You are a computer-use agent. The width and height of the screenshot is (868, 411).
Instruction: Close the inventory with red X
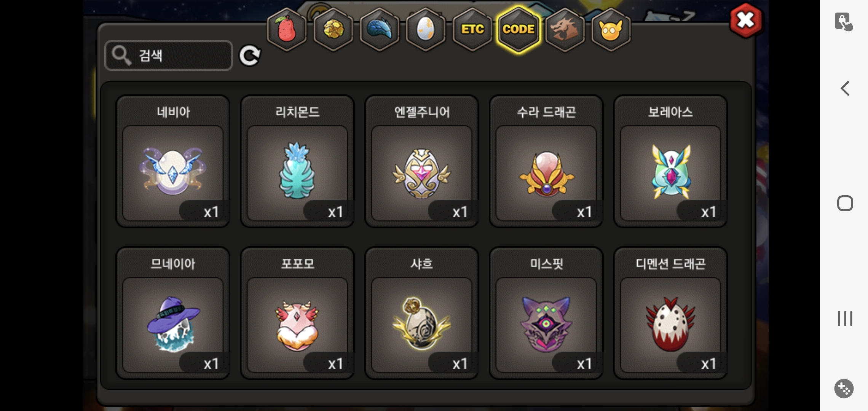[x=746, y=21]
